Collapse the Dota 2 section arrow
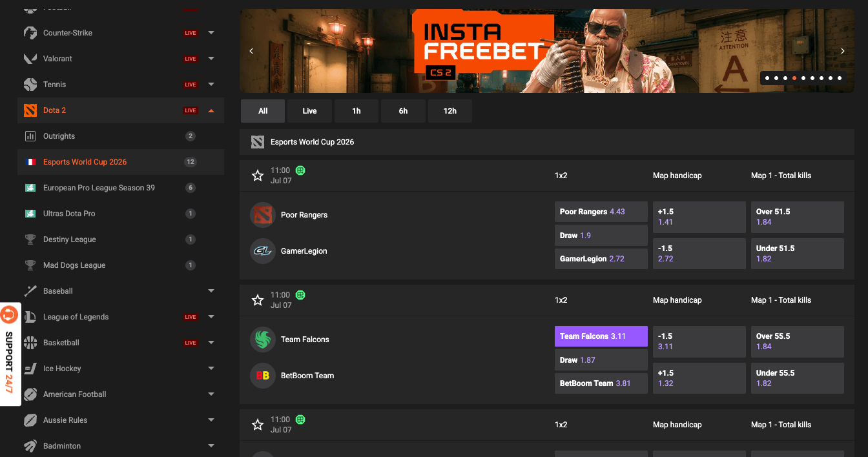Screen dimensions: 868x457 (x=211, y=110)
